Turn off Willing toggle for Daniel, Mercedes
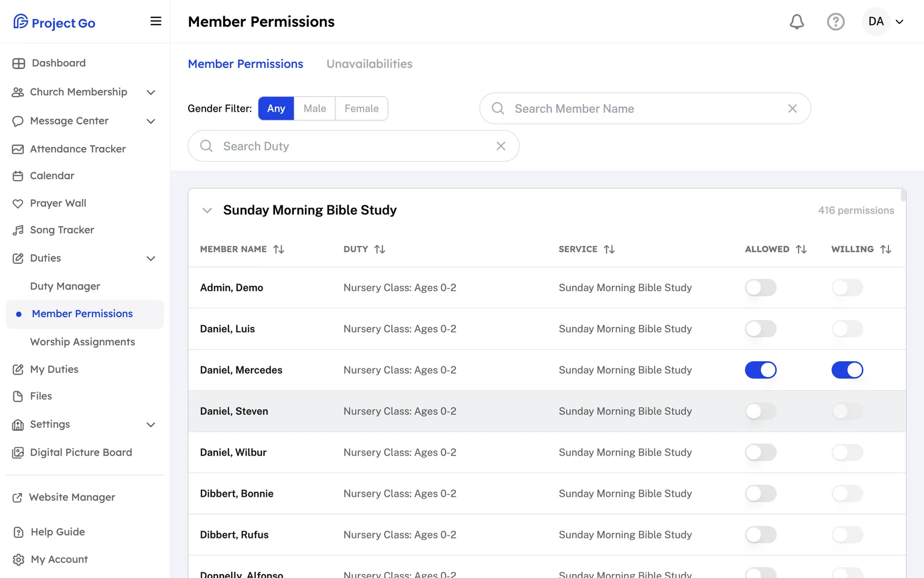Screen dimensions: 924x578 [x=847, y=370]
